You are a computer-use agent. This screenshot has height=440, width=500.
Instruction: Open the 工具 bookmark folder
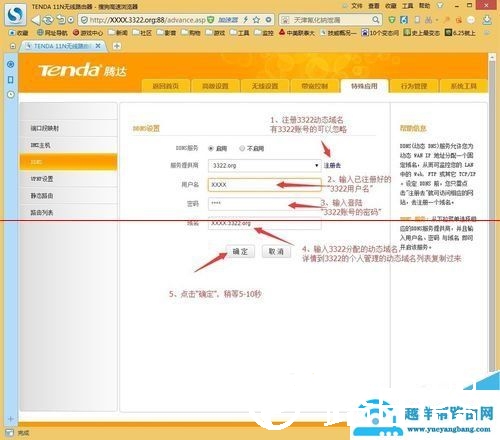(240, 33)
